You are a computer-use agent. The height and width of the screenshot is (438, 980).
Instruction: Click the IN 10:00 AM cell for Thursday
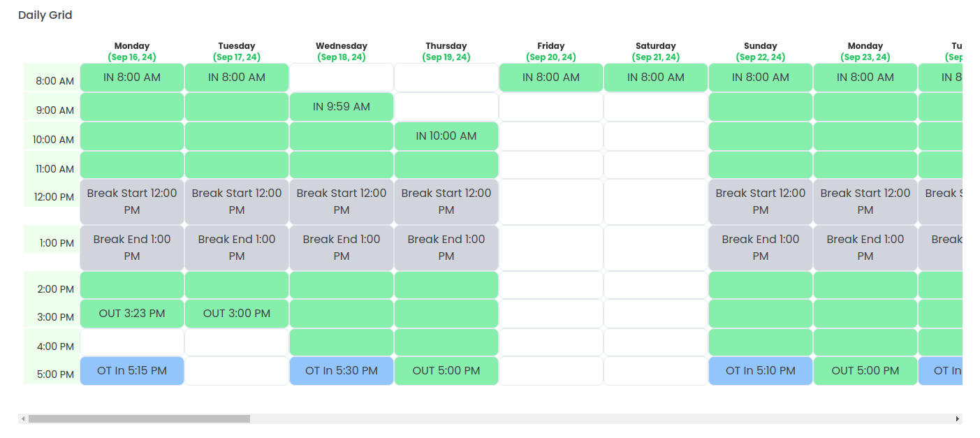coord(446,136)
